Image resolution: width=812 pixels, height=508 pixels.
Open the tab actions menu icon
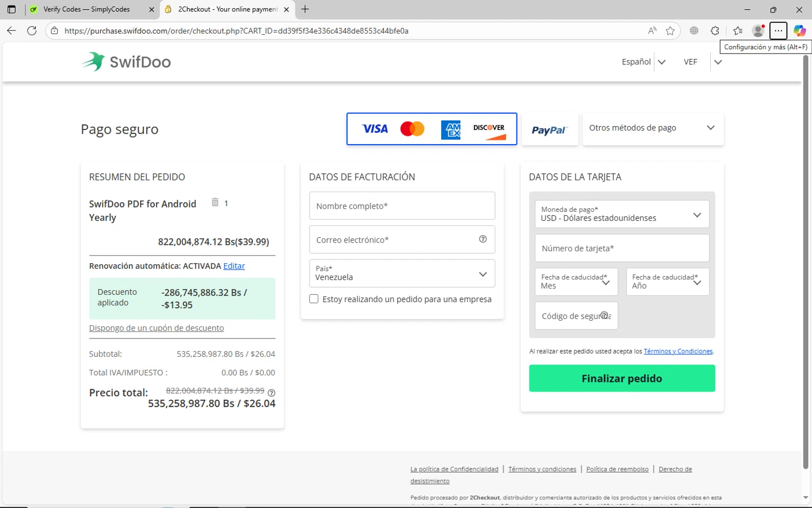click(x=11, y=9)
